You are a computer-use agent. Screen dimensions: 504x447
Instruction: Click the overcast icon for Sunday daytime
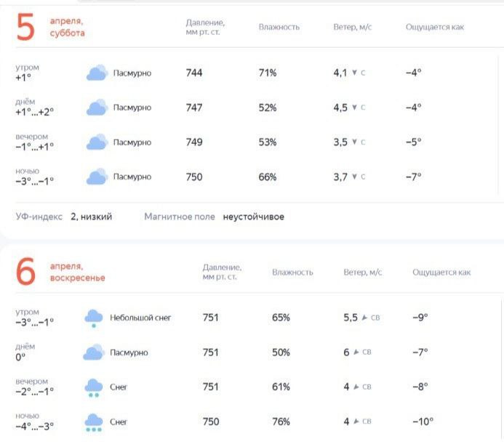(94, 353)
